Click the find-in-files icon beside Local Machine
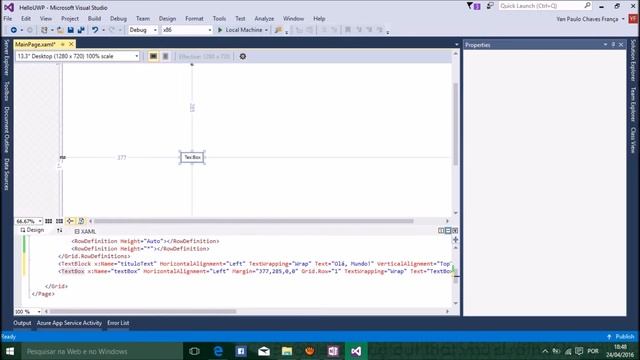 click(279, 30)
